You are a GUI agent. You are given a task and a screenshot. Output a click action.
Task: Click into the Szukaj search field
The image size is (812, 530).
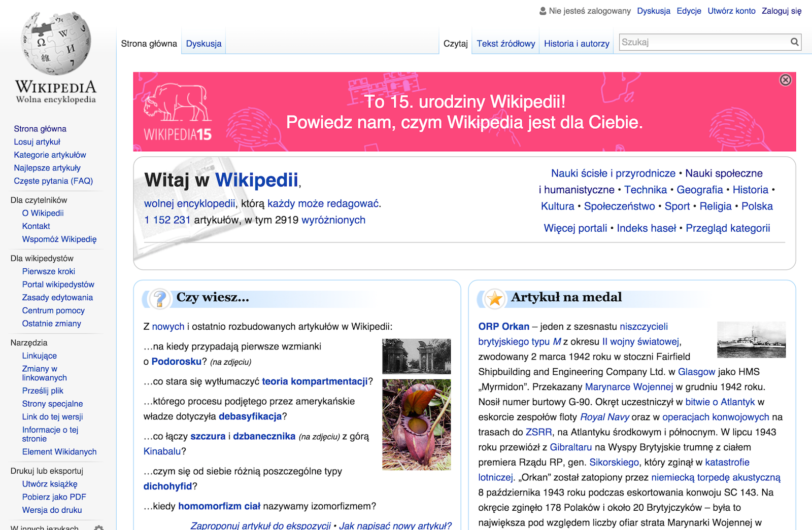pos(703,42)
